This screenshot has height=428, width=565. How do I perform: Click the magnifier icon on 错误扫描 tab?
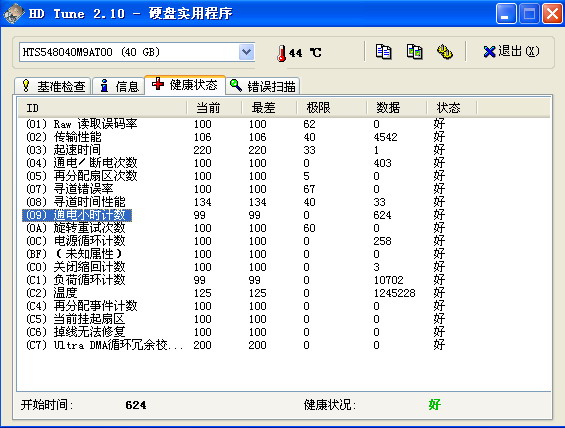click(x=236, y=85)
